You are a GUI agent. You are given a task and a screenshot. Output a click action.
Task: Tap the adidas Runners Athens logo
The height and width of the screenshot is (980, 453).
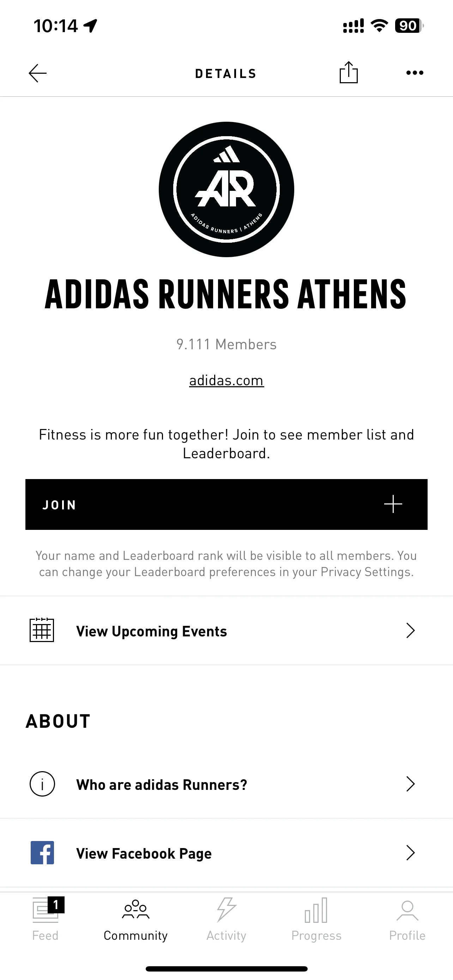[226, 189]
